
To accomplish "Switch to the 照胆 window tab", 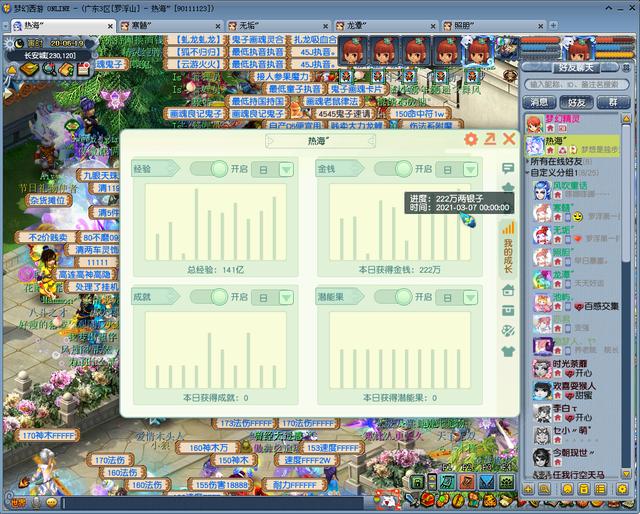I will [494, 26].
